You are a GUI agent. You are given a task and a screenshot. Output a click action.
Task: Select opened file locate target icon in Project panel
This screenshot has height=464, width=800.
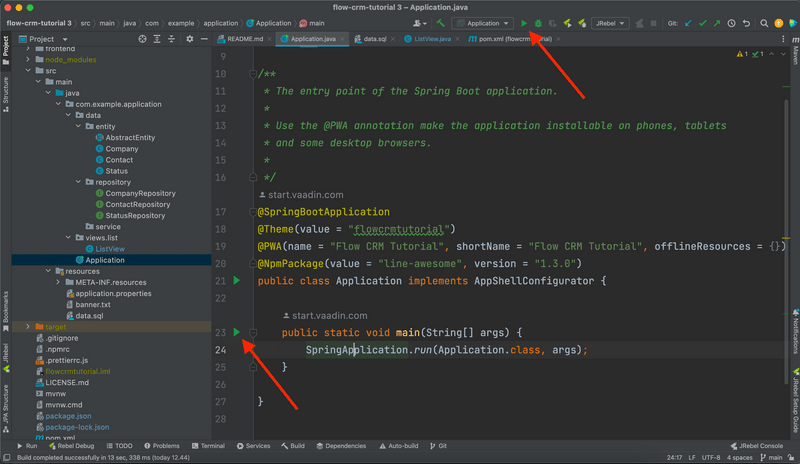142,39
